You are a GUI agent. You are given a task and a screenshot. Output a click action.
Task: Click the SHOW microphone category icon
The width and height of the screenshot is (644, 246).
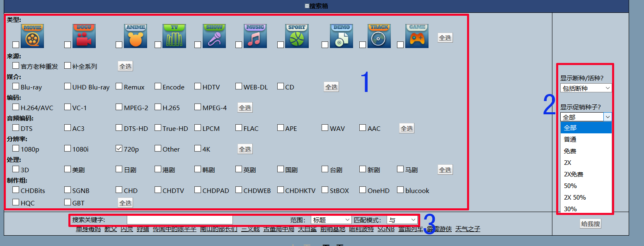click(x=214, y=36)
